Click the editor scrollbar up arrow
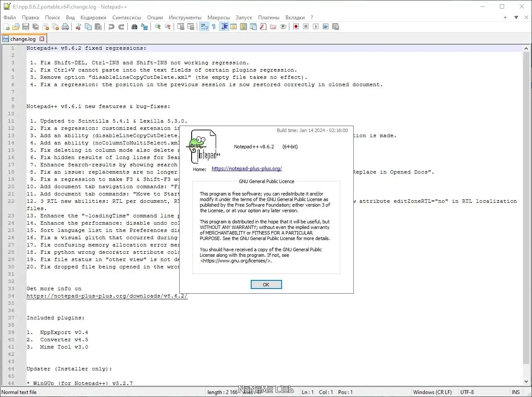The width and height of the screenshot is (532, 397). pyautogui.click(x=526, y=48)
